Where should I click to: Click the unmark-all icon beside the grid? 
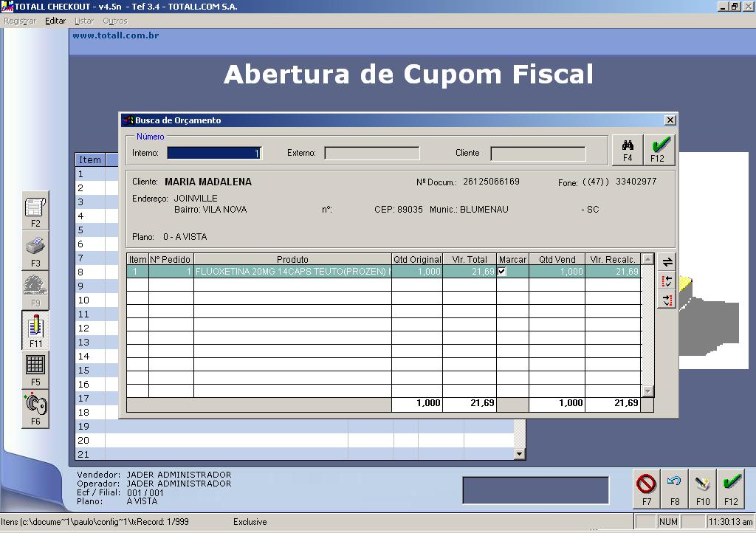tap(667, 300)
